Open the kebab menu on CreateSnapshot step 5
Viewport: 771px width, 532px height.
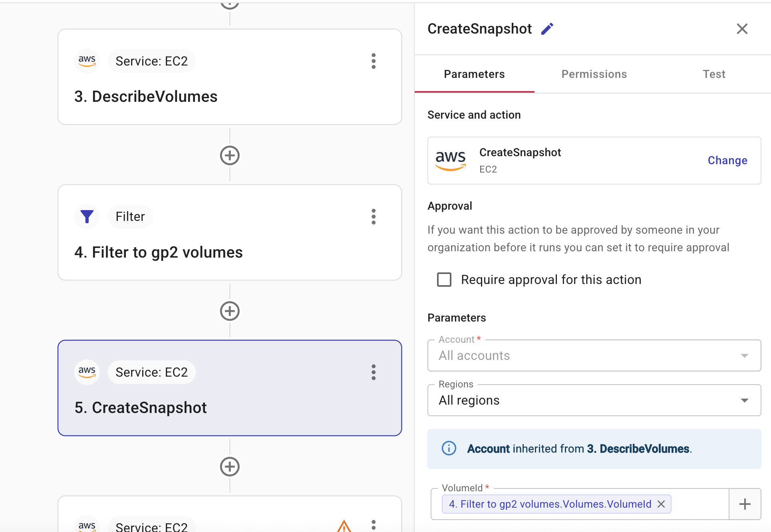click(374, 372)
